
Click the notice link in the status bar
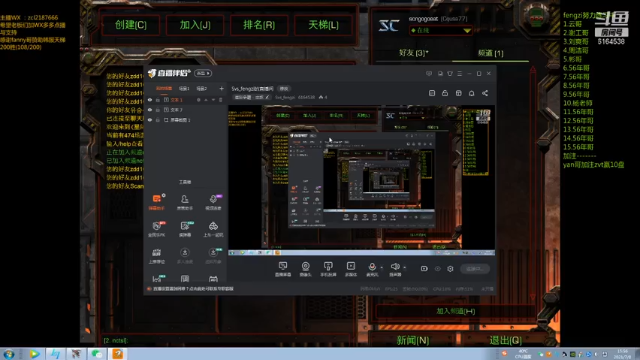193,289
